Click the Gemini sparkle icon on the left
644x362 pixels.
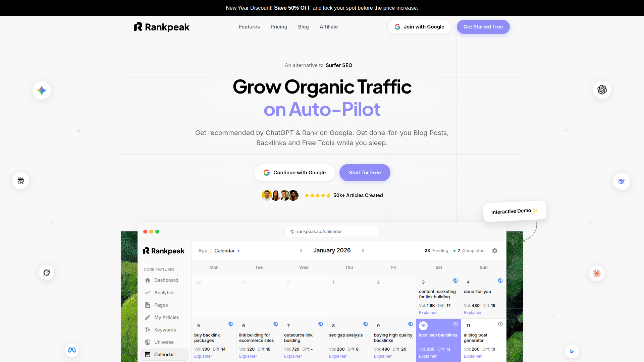click(41, 90)
